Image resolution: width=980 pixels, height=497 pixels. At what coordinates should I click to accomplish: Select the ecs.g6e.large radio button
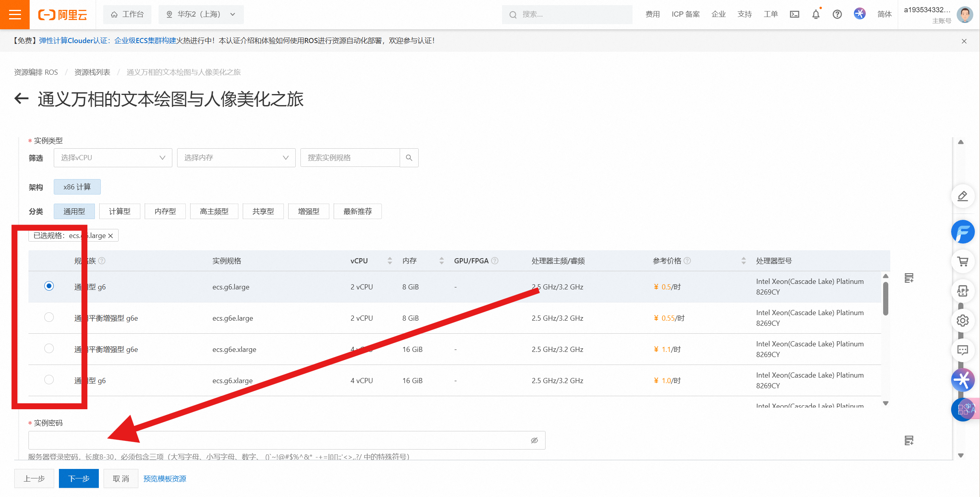click(49, 317)
